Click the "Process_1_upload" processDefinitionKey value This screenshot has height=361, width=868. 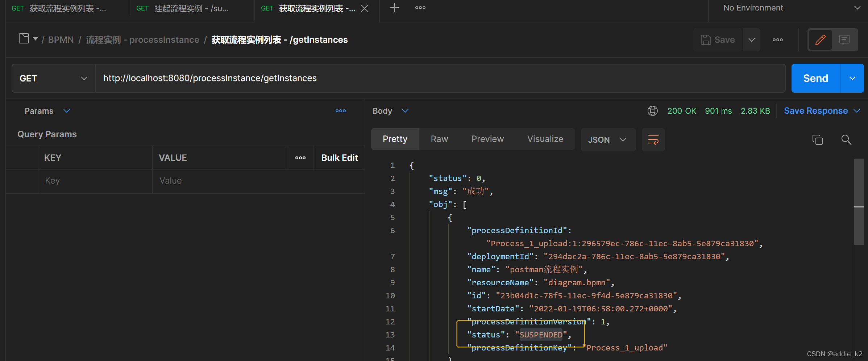click(624, 348)
